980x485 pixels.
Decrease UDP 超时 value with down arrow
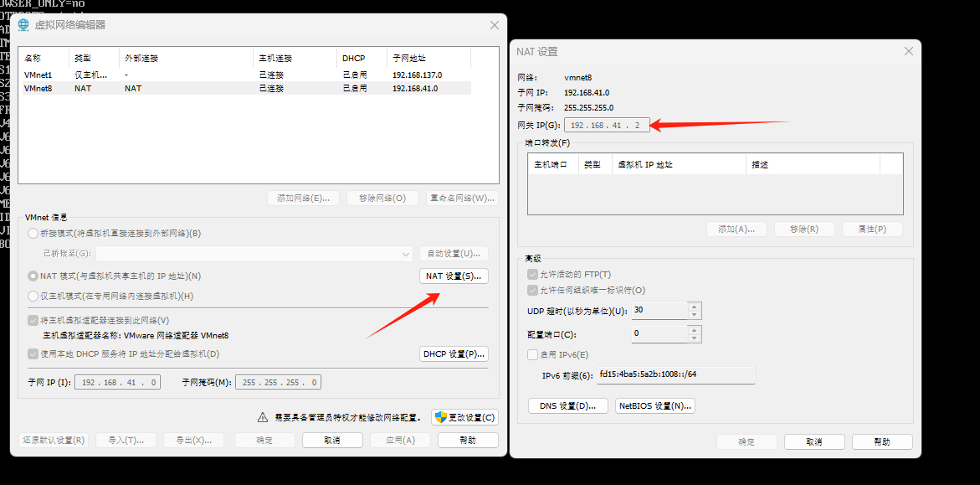695,315
